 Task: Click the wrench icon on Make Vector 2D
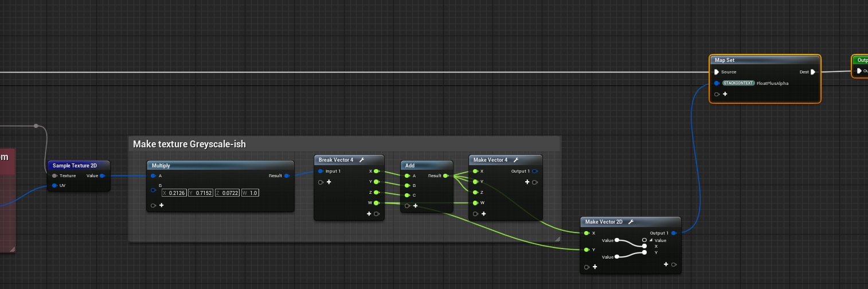(x=631, y=222)
